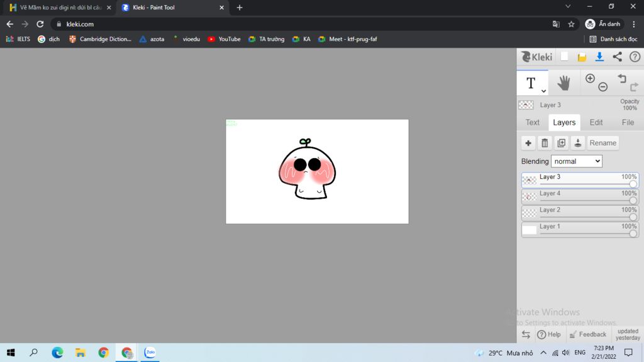Switch to the Layers tab
The height and width of the screenshot is (362, 644).
tap(564, 122)
